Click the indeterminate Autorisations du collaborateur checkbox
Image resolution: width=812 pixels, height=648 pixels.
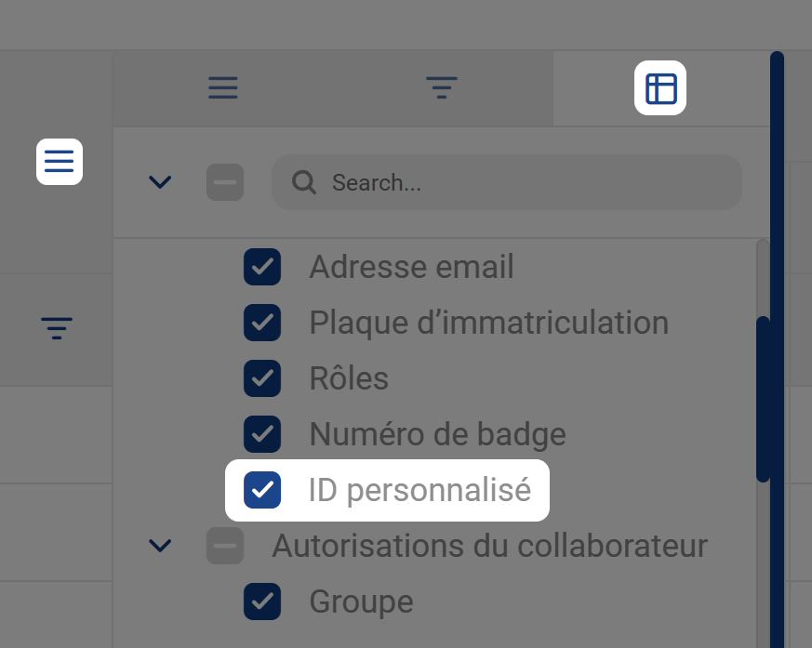tap(224, 546)
